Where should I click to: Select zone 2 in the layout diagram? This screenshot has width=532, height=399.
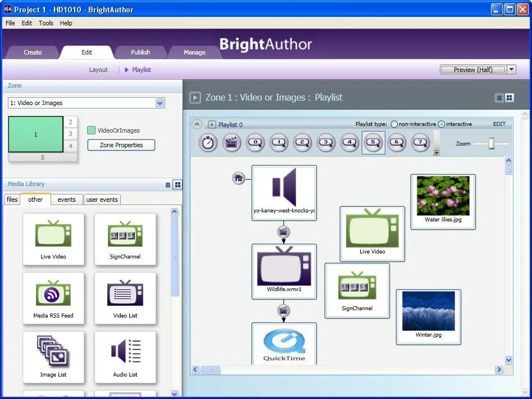pos(70,122)
